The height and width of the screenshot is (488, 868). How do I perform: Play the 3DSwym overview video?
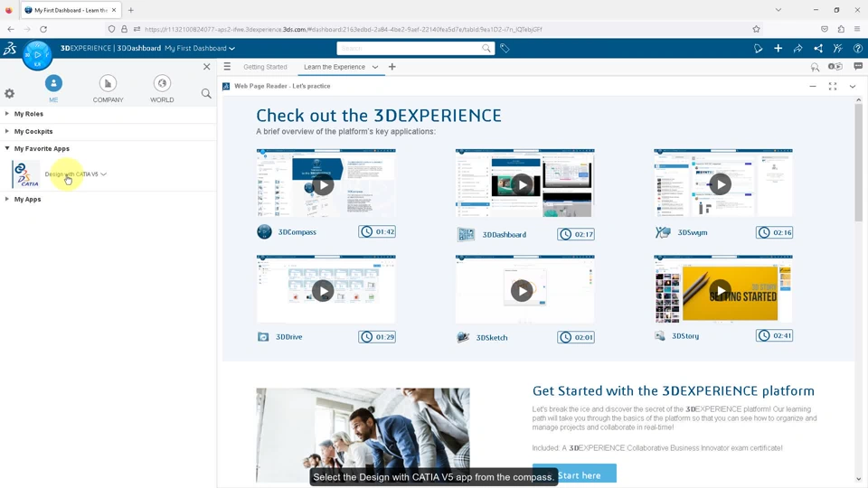pyautogui.click(x=721, y=184)
